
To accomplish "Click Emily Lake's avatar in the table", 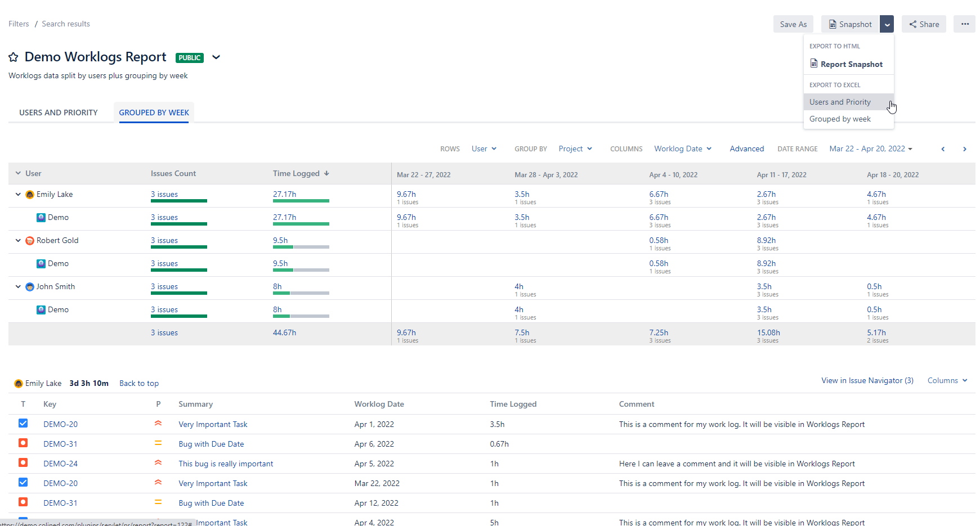I will [30, 194].
